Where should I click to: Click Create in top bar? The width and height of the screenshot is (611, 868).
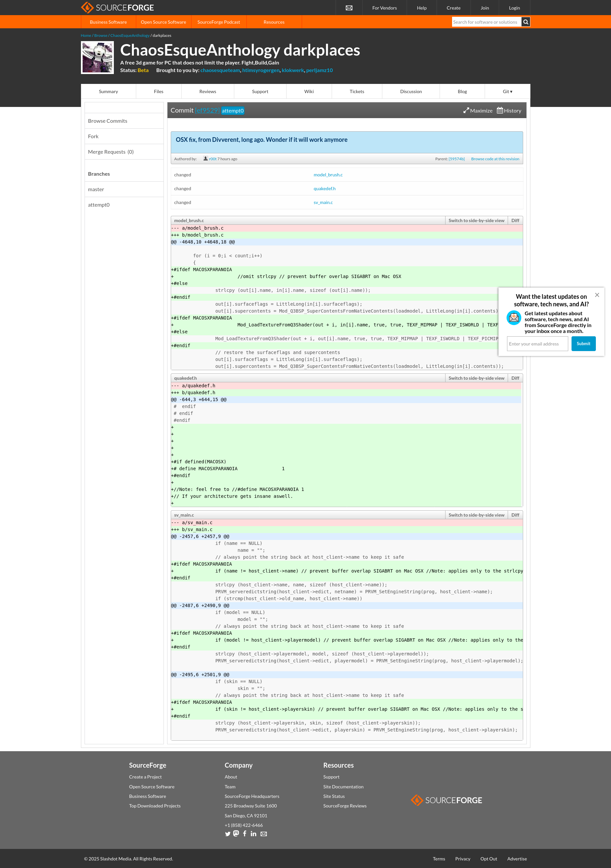coord(453,8)
